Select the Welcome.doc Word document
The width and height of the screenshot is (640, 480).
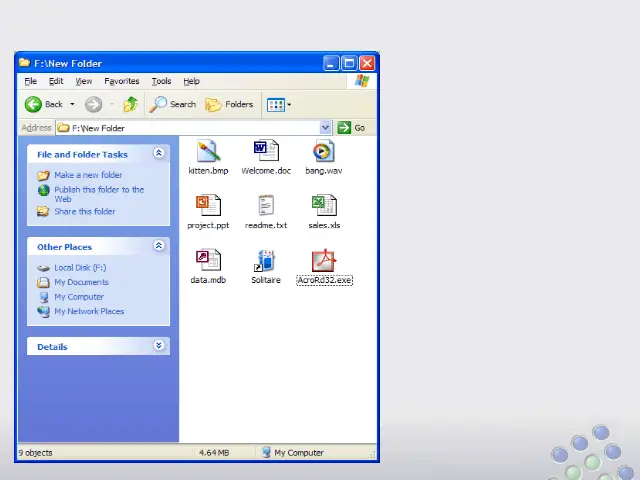click(266, 152)
